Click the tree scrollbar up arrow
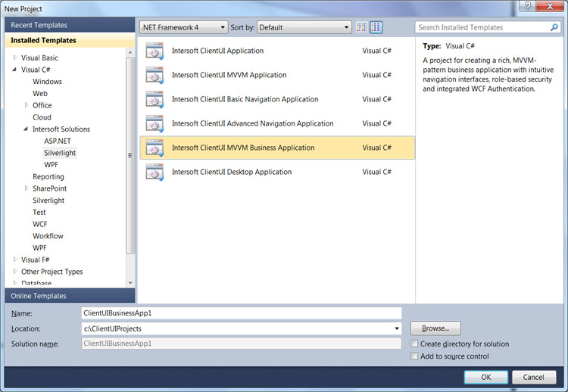The image size is (568, 392). coord(130,52)
